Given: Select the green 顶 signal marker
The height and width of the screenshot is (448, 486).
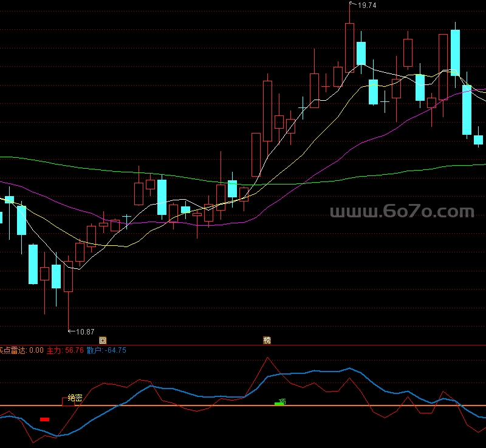Looking at the screenshot, I should 280,402.
